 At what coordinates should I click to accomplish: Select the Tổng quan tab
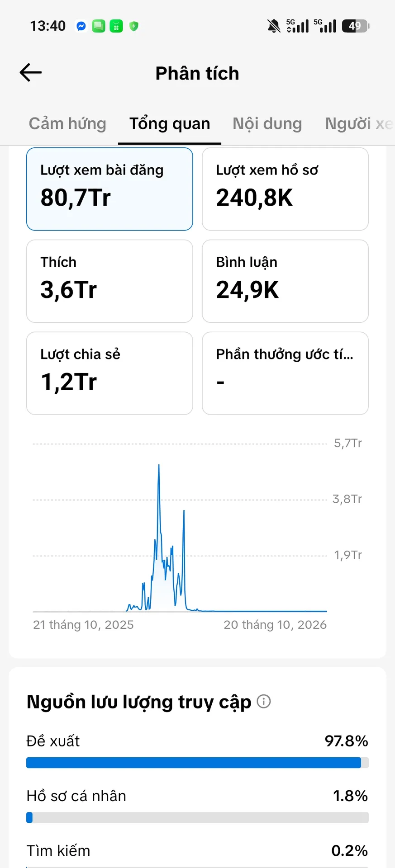pos(170,123)
